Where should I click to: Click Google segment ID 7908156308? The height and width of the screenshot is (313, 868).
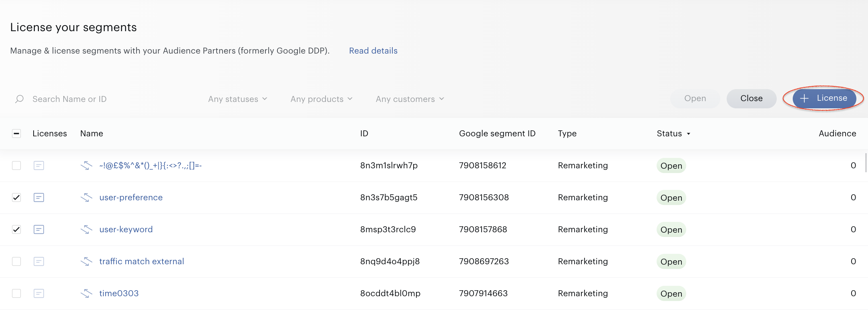pos(484,197)
